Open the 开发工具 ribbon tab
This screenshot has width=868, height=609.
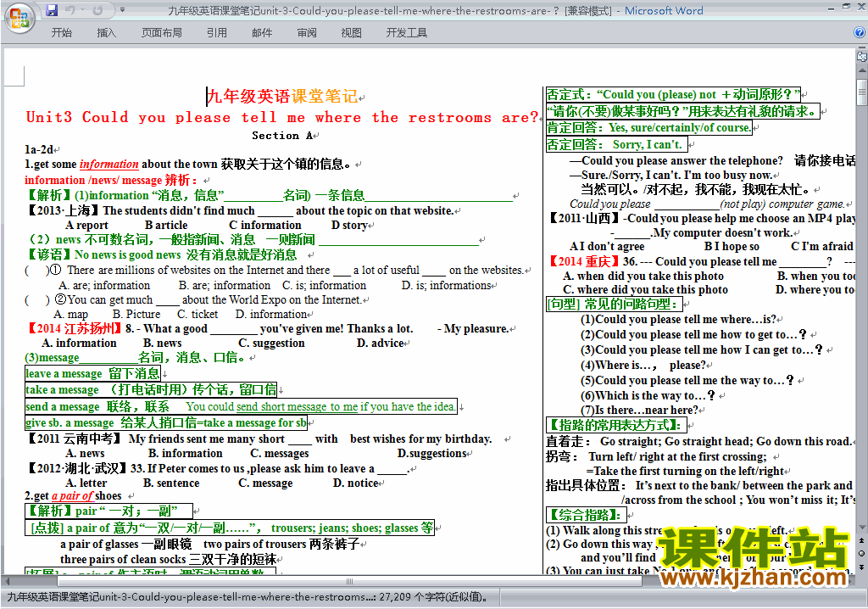click(406, 33)
